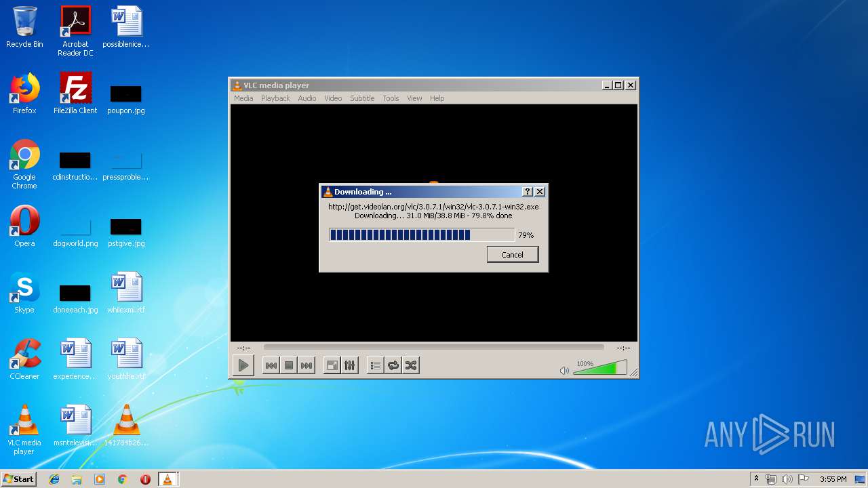Select the poupon.jpg file
This screenshot has height=488, width=868.
126,100
